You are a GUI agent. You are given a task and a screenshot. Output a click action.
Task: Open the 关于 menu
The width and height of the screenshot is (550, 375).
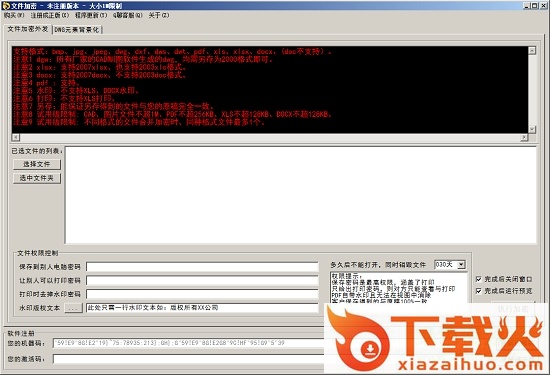pyautogui.click(x=159, y=15)
